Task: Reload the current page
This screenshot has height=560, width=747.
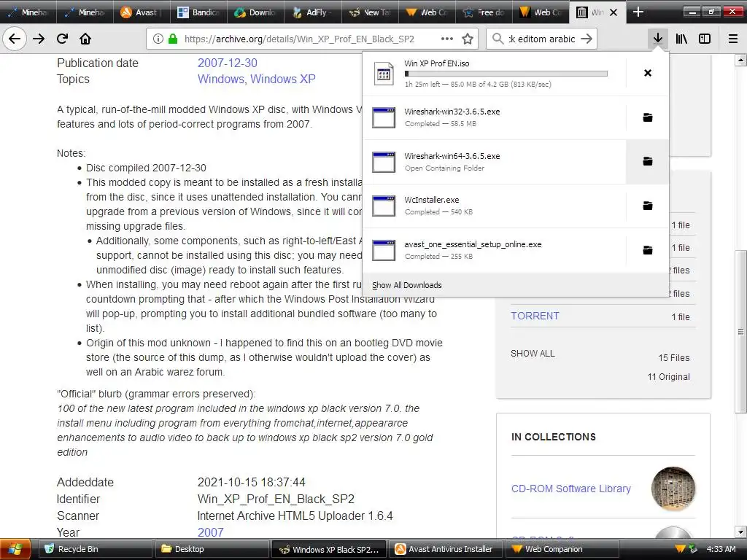Action: click(x=62, y=39)
